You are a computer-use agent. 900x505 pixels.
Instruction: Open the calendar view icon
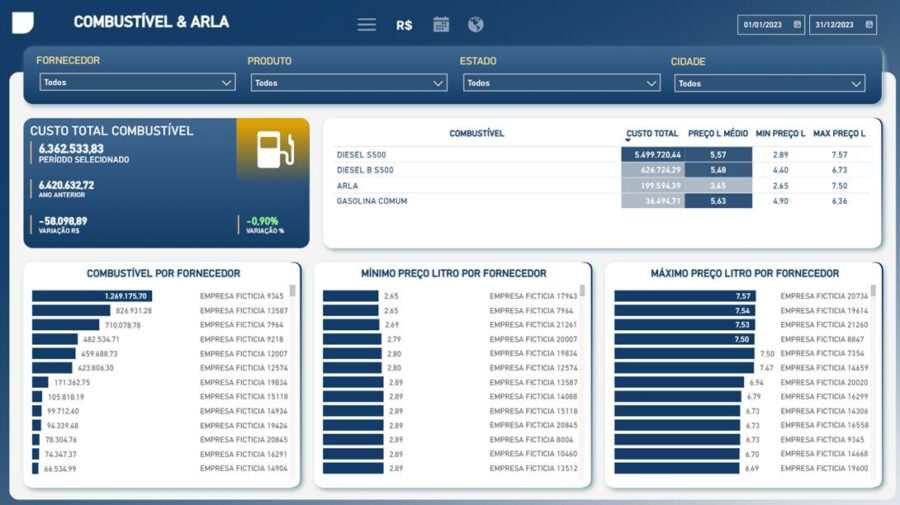point(441,25)
